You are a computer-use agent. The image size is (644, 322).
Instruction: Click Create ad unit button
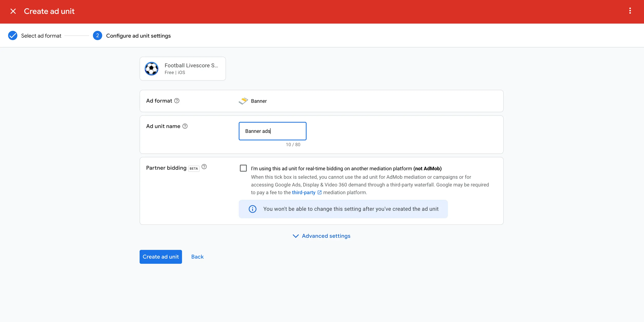(161, 257)
